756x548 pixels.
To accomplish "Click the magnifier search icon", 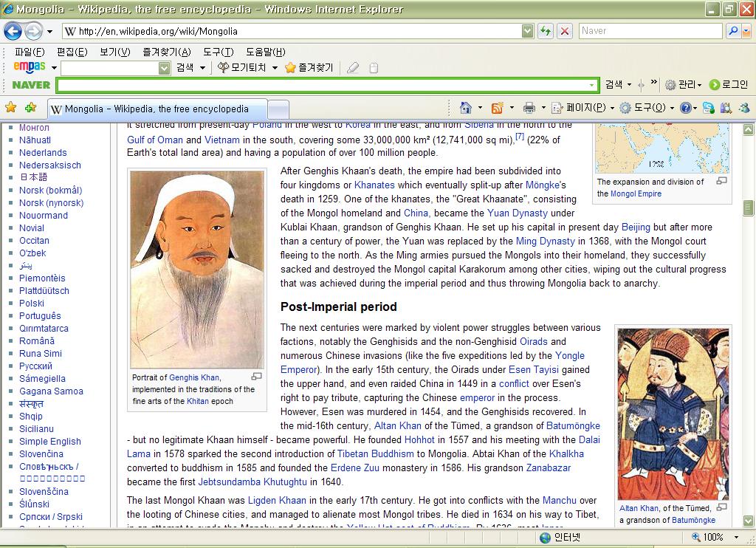I will tap(733, 31).
